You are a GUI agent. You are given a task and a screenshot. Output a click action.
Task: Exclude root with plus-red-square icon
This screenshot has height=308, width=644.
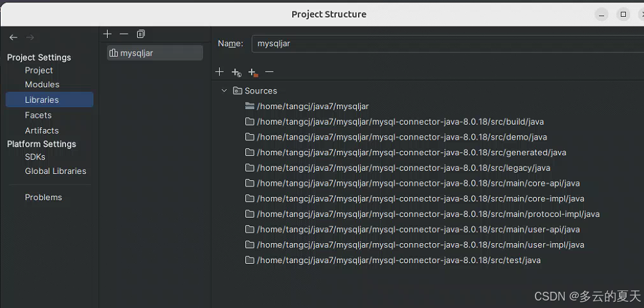(x=253, y=72)
